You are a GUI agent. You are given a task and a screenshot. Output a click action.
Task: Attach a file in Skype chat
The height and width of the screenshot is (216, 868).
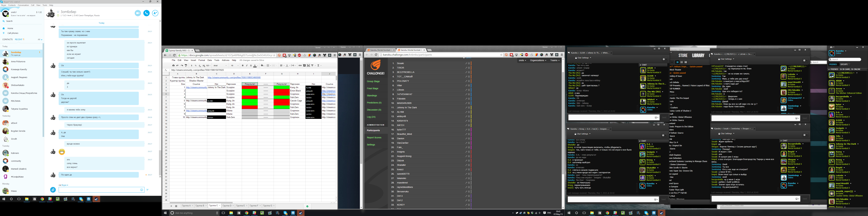[x=53, y=190]
